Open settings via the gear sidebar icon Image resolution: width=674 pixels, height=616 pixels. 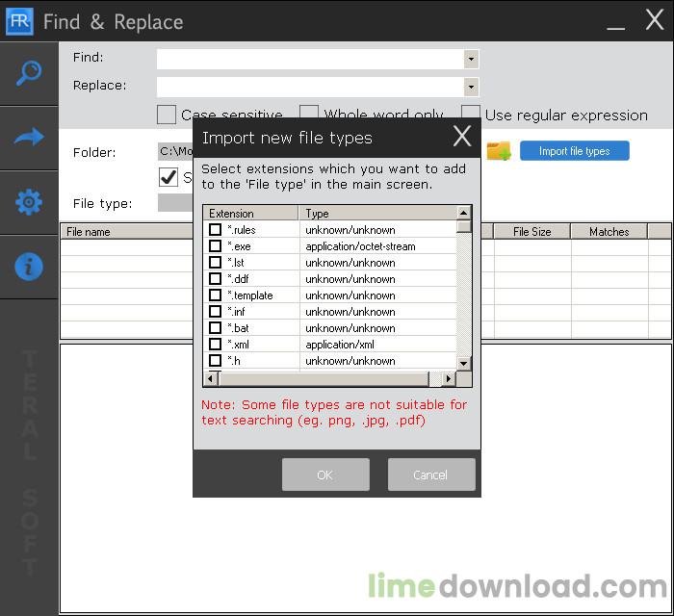coord(29,202)
